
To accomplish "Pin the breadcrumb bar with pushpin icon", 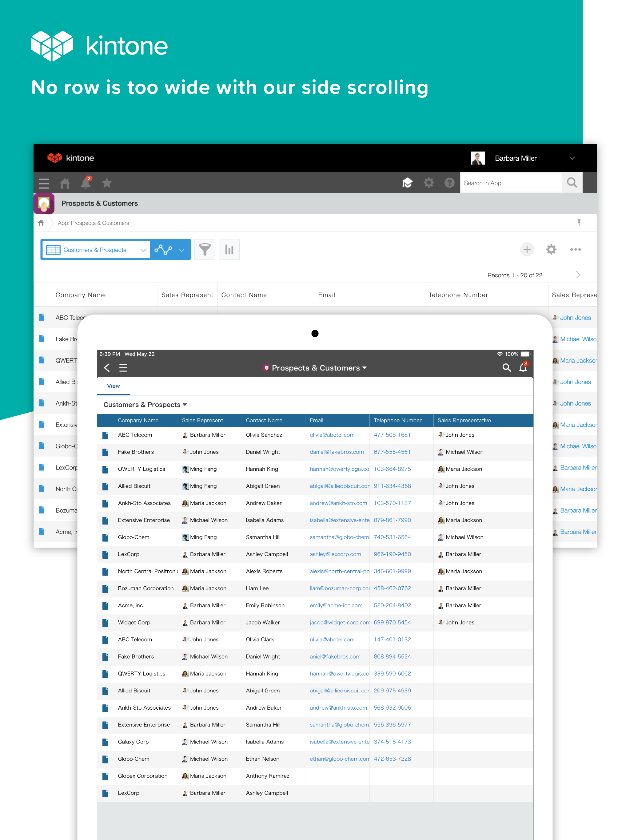I will click(x=579, y=223).
